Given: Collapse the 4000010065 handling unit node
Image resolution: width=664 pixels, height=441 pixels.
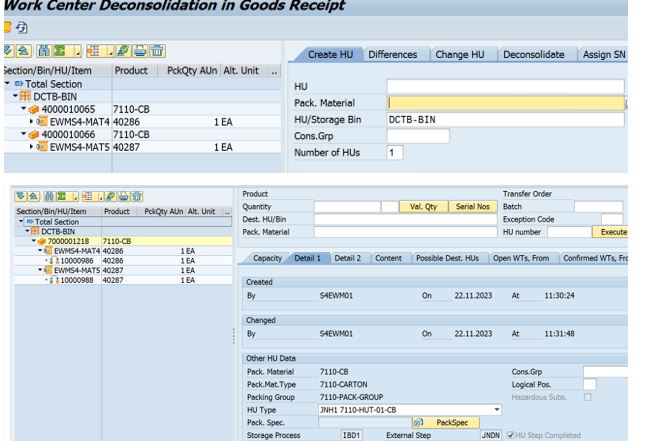Looking at the screenshot, I should pos(22,106).
